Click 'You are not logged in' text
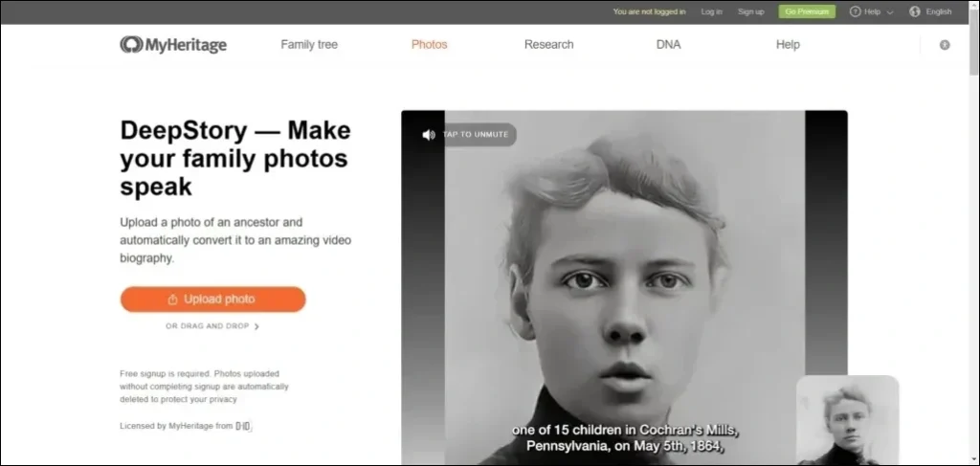 point(650,11)
